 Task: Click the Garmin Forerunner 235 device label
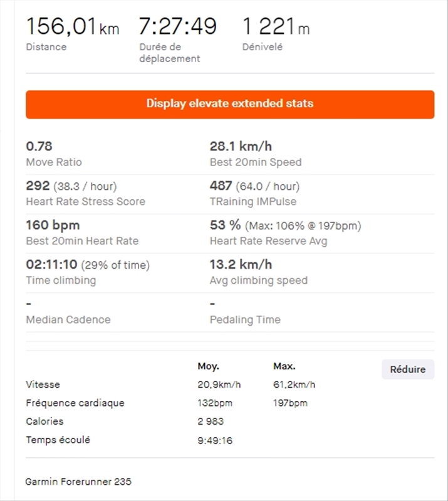(78, 482)
